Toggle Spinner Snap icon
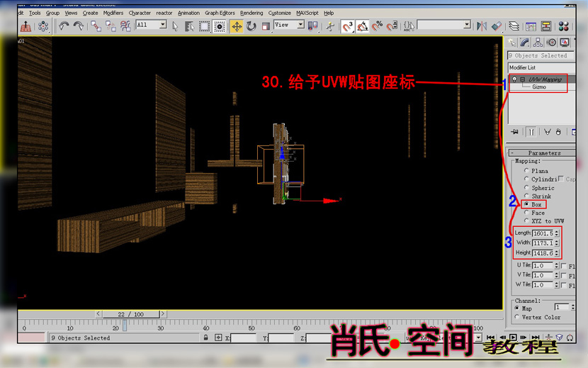Image resolution: width=588 pixels, height=368 pixels. coord(392,26)
